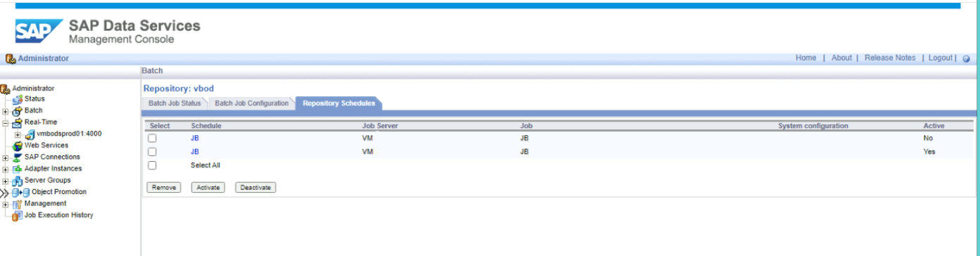
Task: Go to the Home link
Action: pos(805,58)
